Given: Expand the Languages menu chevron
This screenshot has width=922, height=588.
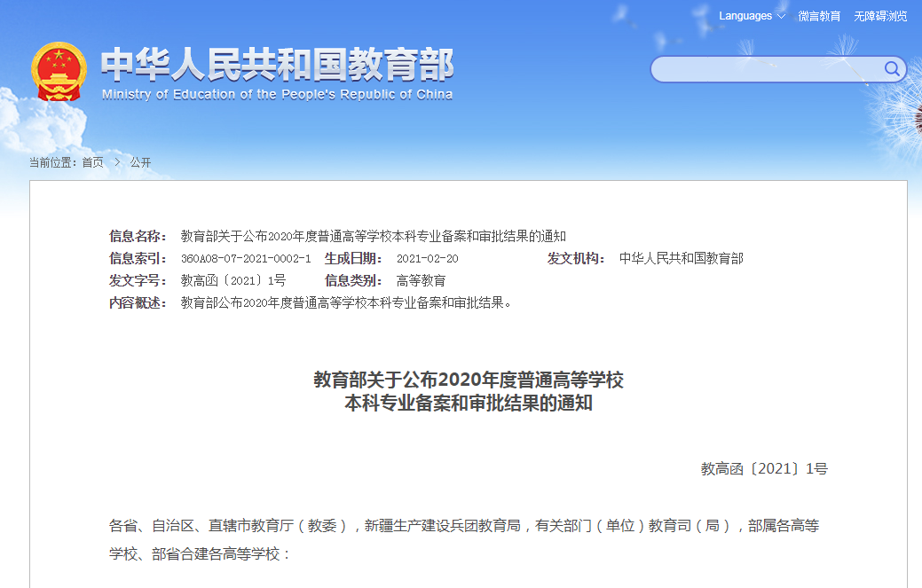Looking at the screenshot, I should coord(780,16).
